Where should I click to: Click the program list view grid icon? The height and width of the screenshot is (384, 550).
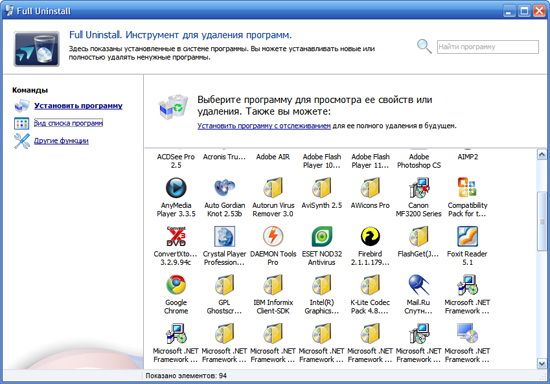pos(22,123)
